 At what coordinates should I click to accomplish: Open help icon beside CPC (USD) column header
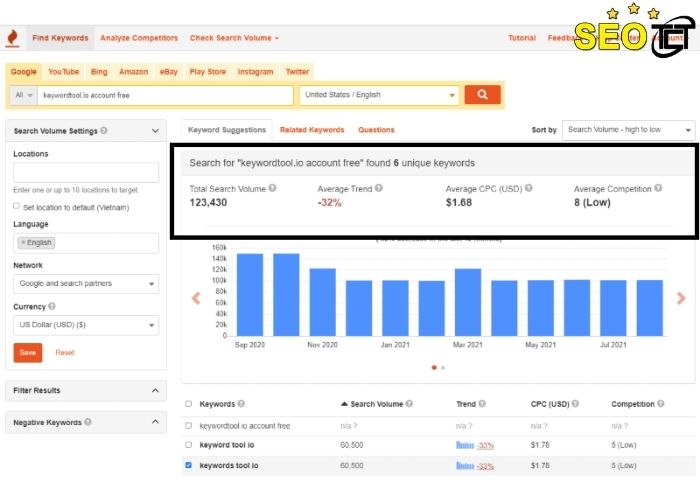(575, 404)
